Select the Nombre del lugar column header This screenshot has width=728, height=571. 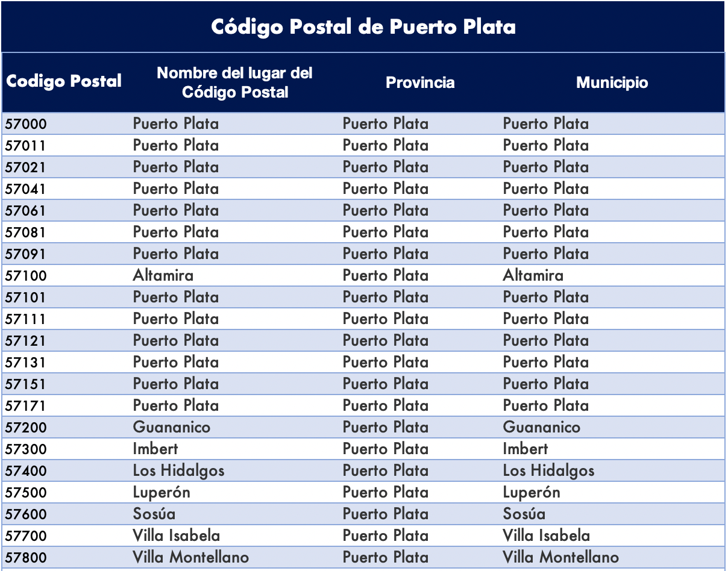click(x=234, y=83)
